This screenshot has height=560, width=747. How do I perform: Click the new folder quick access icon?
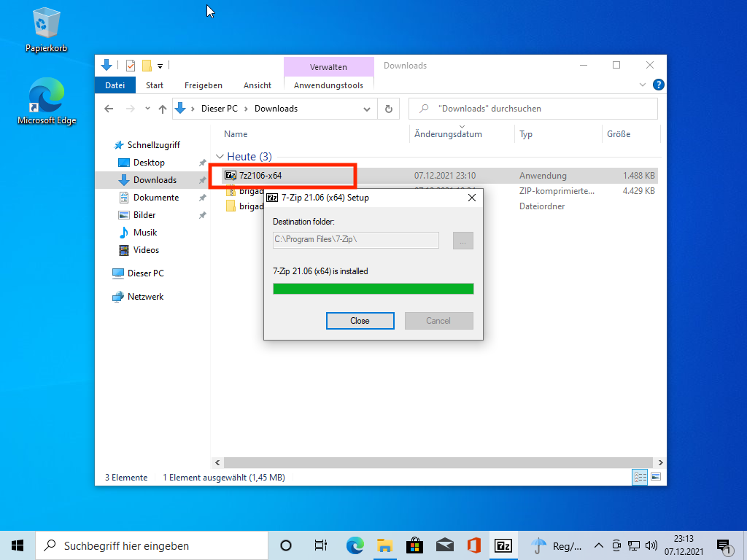coord(147,66)
